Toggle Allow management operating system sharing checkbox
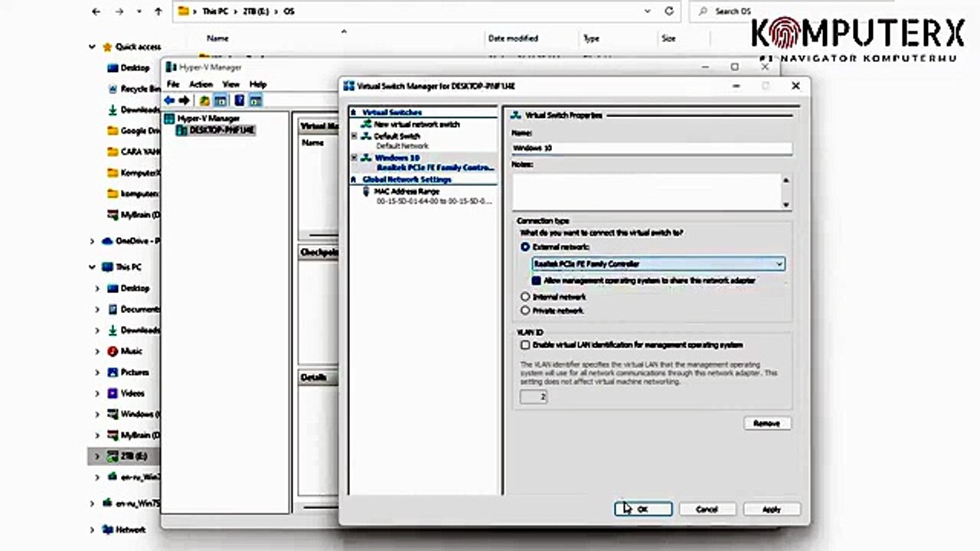The height and width of the screenshot is (551, 980). pos(537,281)
